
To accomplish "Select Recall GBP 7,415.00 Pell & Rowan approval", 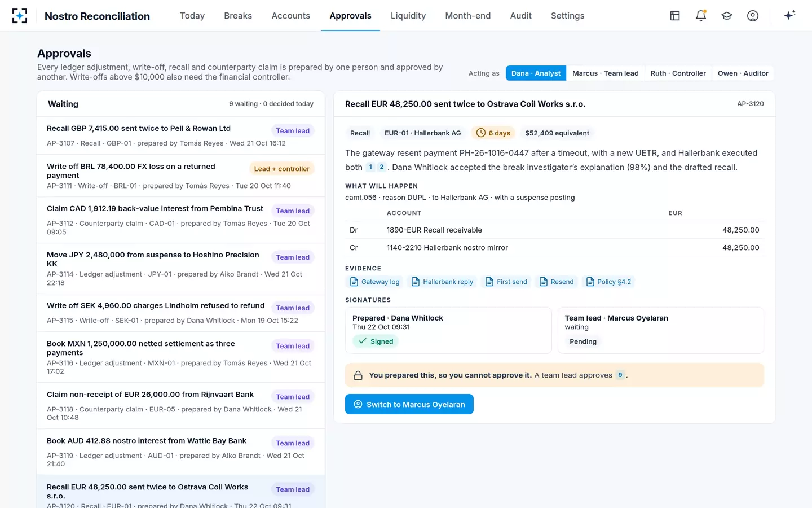I will pyautogui.click(x=180, y=135).
